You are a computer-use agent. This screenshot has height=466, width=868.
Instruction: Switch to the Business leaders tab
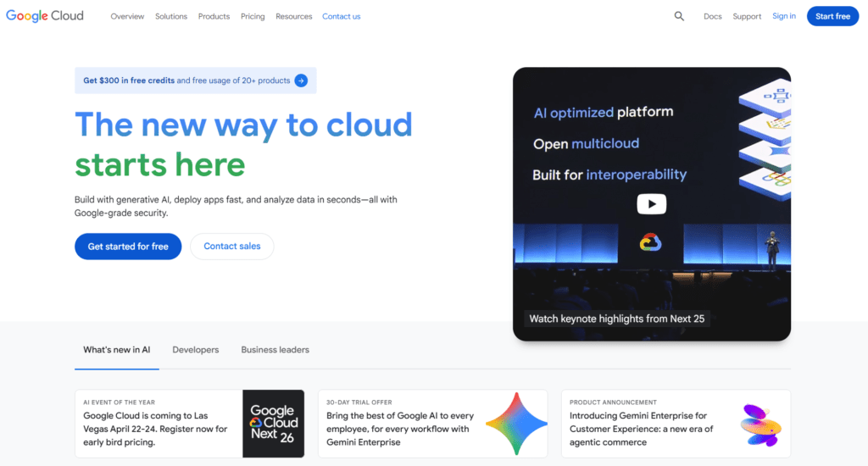275,350
